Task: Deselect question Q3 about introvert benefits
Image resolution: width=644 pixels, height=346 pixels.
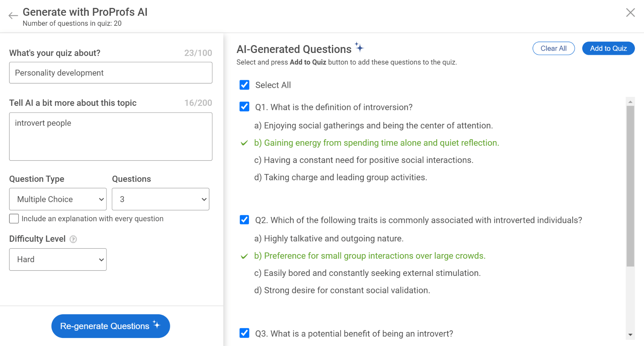Action: 244,333
